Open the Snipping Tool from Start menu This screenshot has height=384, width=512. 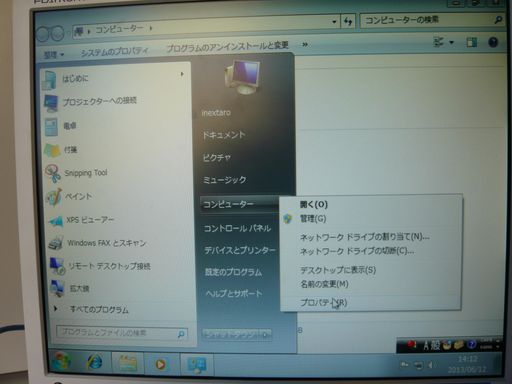coord(77,173)
